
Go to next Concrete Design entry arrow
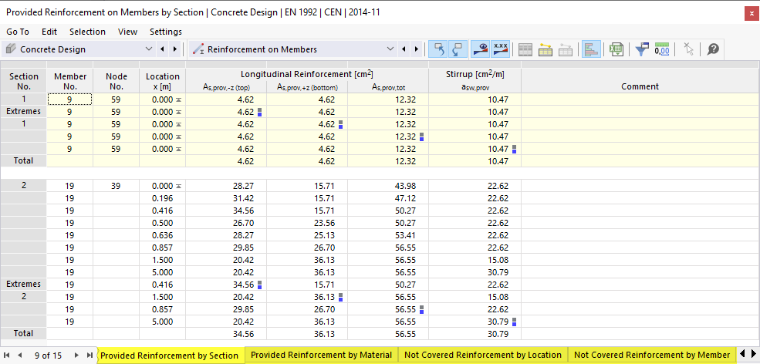tap(175, 49)
